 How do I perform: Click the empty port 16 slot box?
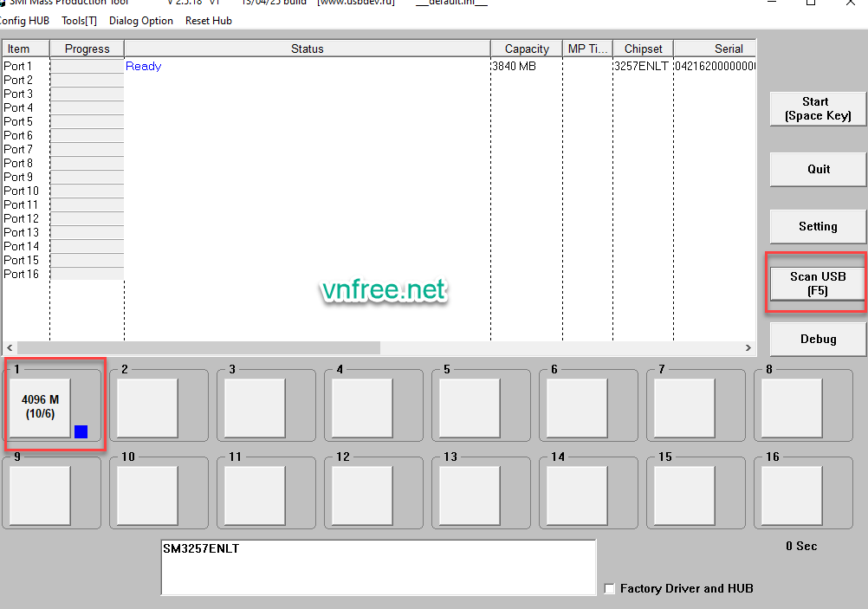pos(792,495)
